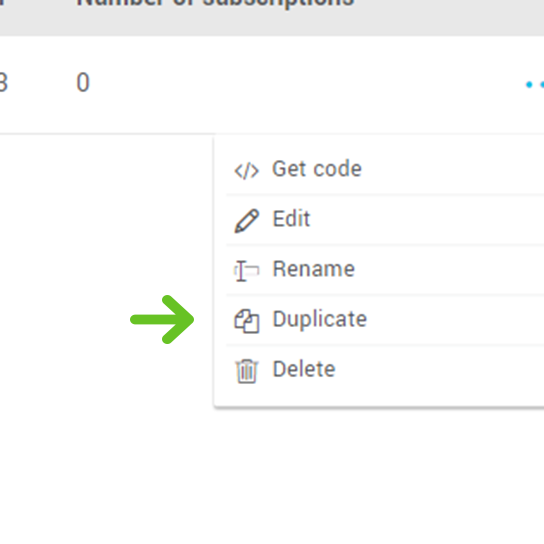
Task: Click the partially visible 3 in the row
Action: point(3,83)
